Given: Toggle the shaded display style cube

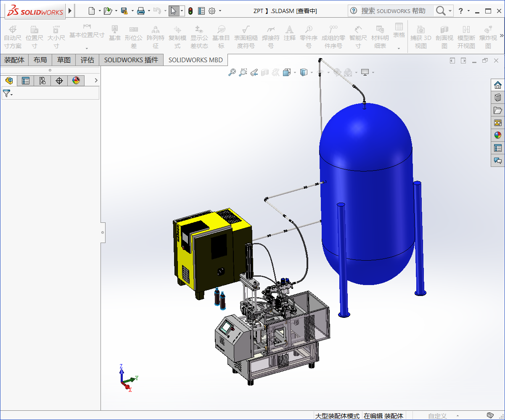Looking at the screenshot, I should click(303, 72).
